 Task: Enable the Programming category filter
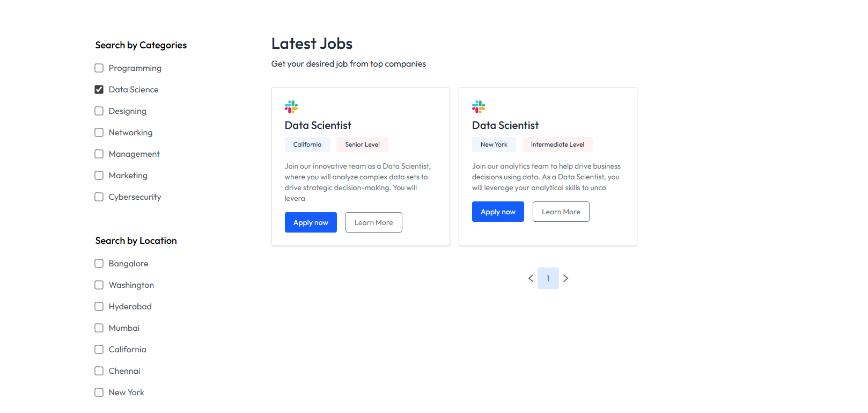pyautogui.click(x=99, y=68)
